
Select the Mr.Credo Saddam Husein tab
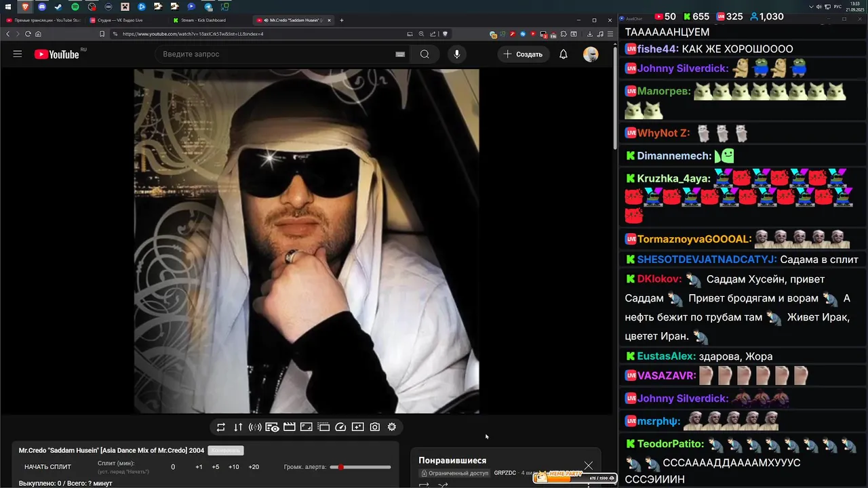point(293,20)
